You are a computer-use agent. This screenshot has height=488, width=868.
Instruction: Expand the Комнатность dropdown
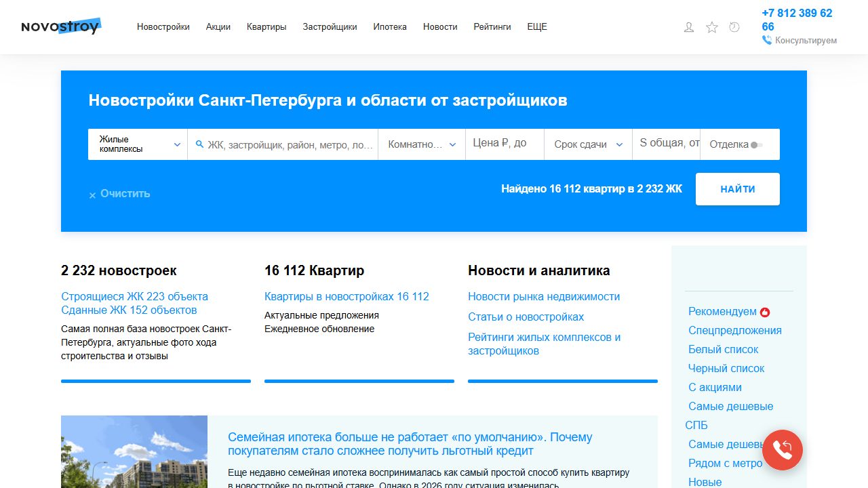[422, 144]
